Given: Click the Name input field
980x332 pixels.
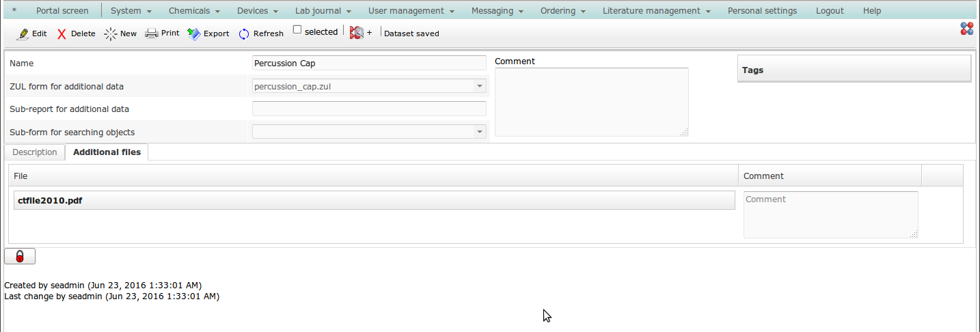Looking at the screenshot, I should click(x=369, y=63).
